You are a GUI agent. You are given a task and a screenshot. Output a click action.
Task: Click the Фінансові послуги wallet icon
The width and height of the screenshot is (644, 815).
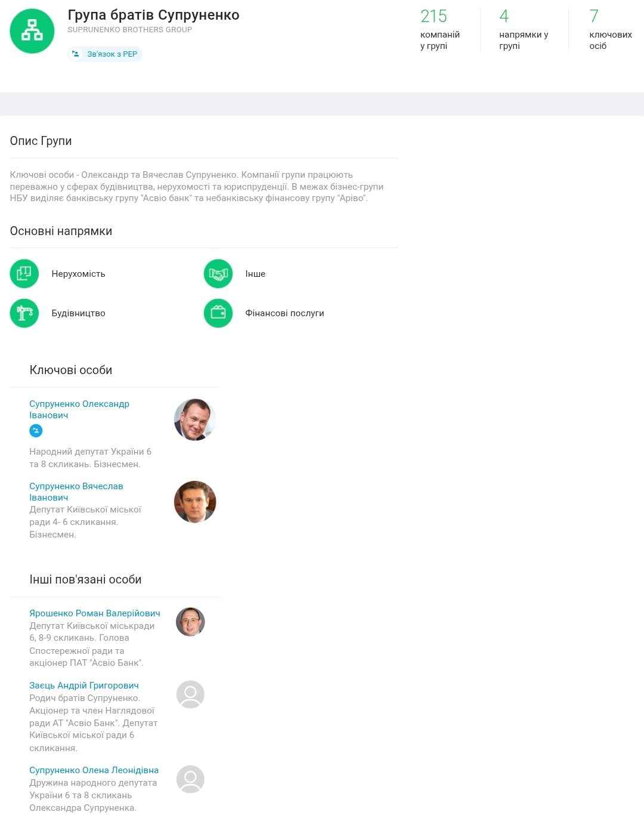(x=218, y=313)
